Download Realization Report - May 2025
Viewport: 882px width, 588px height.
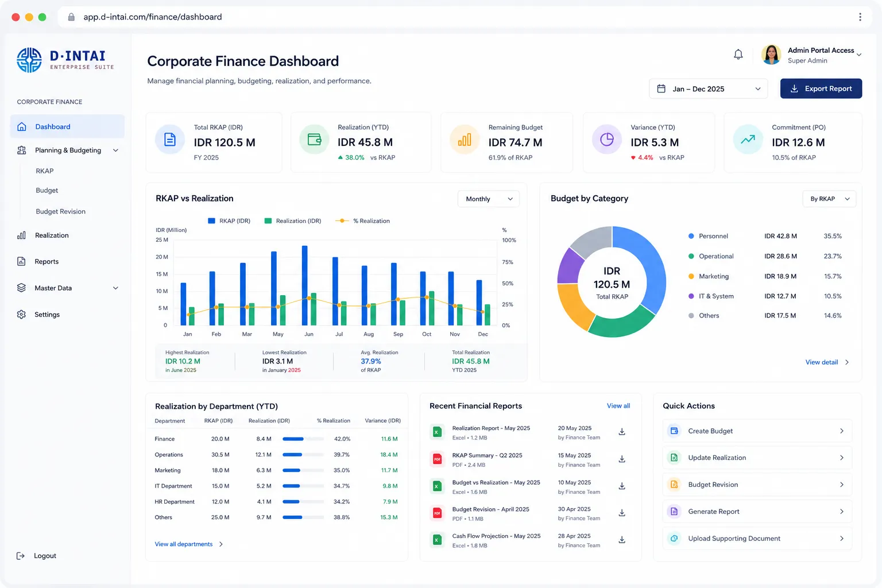coord(622,432)
